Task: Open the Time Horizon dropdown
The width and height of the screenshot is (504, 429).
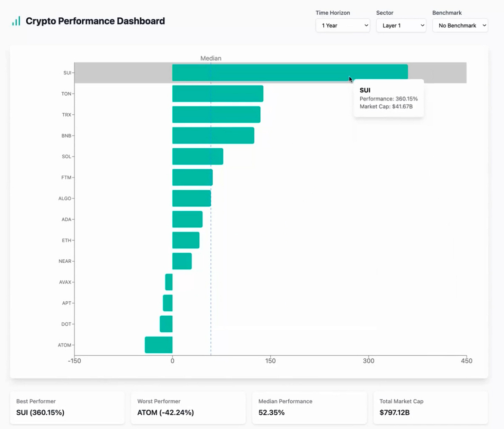Action: (343, 26)
